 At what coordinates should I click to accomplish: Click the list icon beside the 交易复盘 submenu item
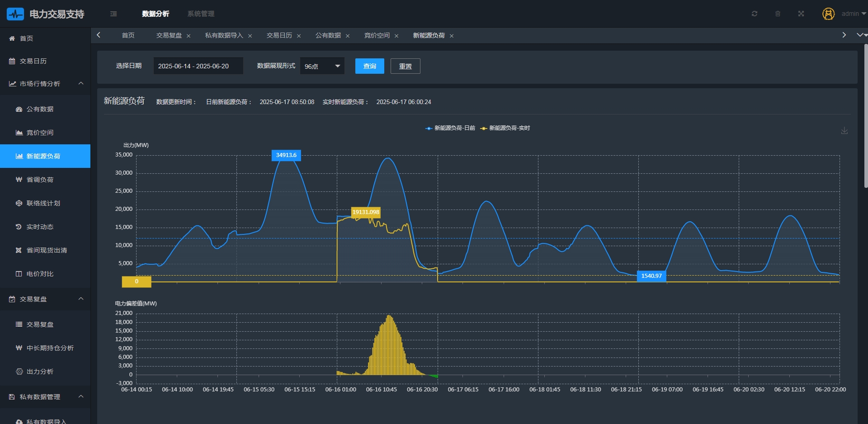pos(19,324)
